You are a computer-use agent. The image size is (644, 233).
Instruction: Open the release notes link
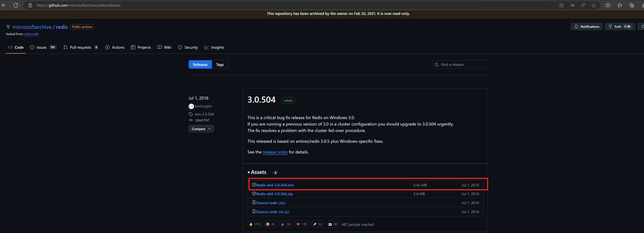(275, 152)
